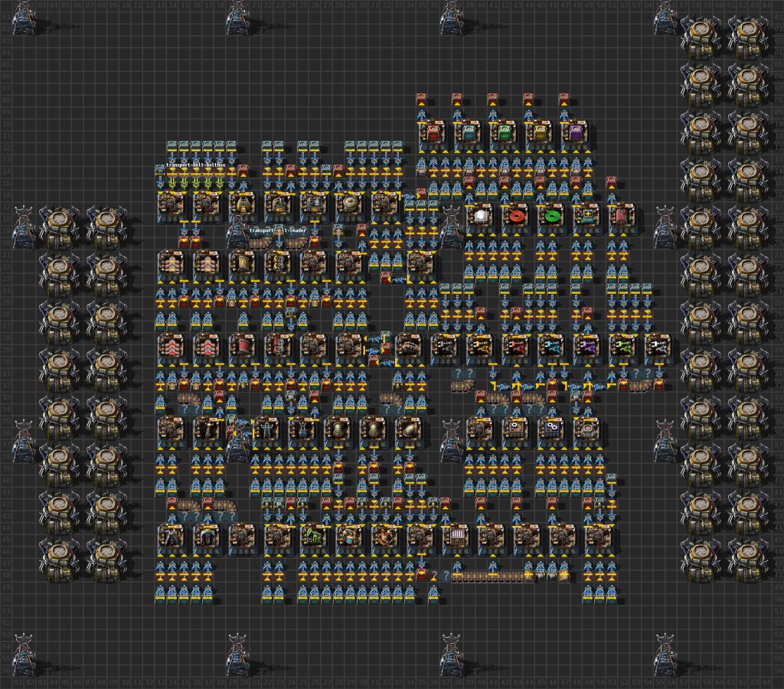Screen dimensions: 784x689
Task: Select the yellow science pack assembler
Action: (539, 134)
